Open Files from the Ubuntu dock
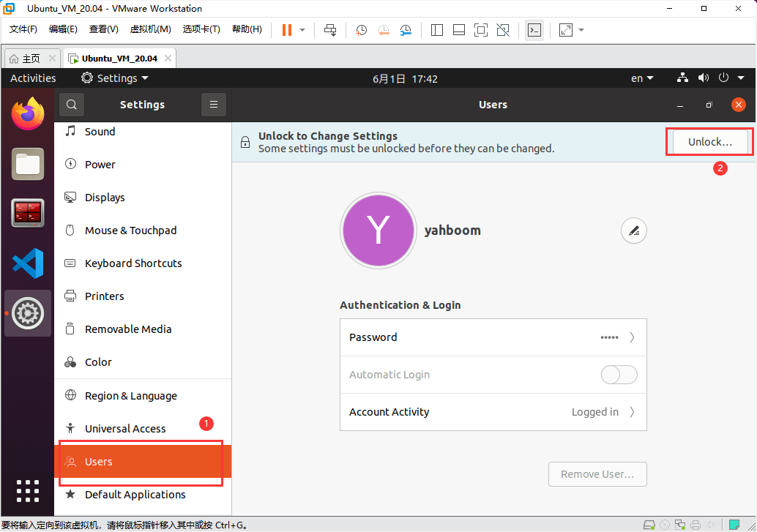 [x=28, y=164]
